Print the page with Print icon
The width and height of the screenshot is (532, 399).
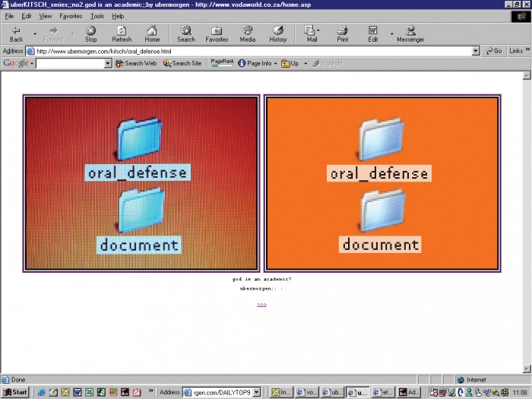click(342, 34)
